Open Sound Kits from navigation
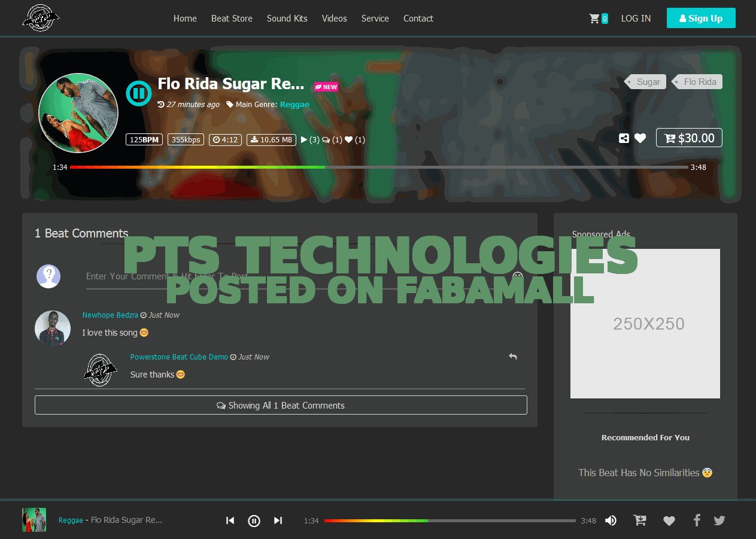The height and width of the screenshot is (539, 756). (287, 19)
